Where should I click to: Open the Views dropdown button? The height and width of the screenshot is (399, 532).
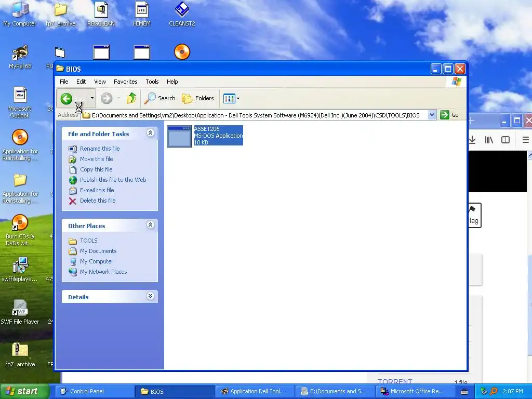tap(231, 98)
